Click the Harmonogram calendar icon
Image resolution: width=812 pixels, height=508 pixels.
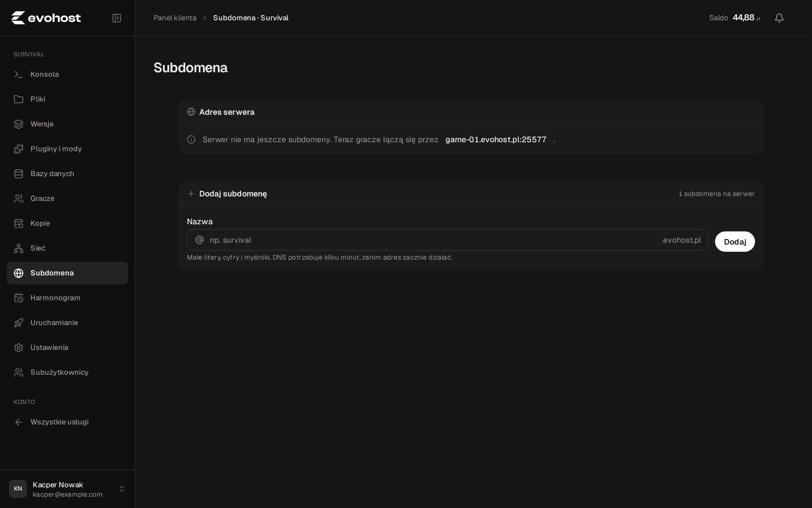click(x=18, y=298)
